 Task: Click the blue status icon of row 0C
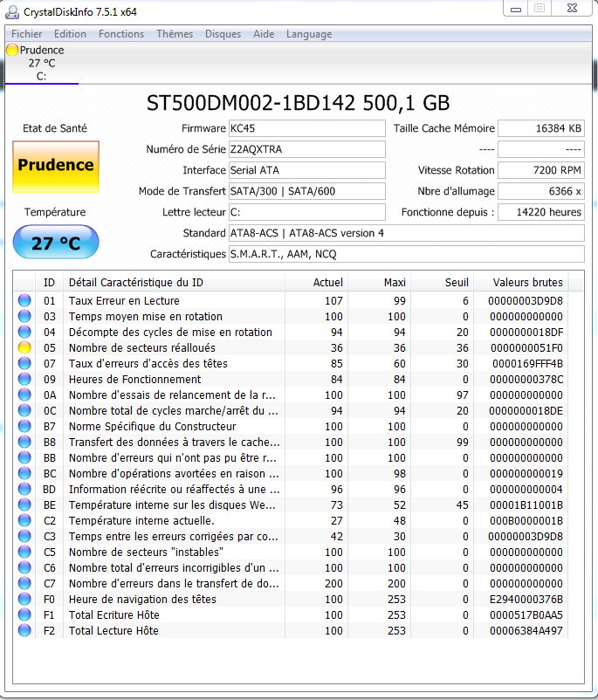click(24, 410)
